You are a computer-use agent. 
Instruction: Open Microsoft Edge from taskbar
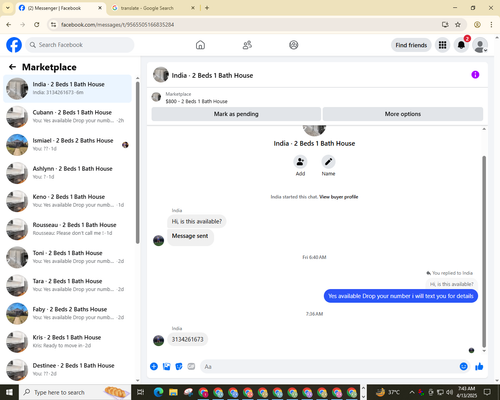(158, 392)
